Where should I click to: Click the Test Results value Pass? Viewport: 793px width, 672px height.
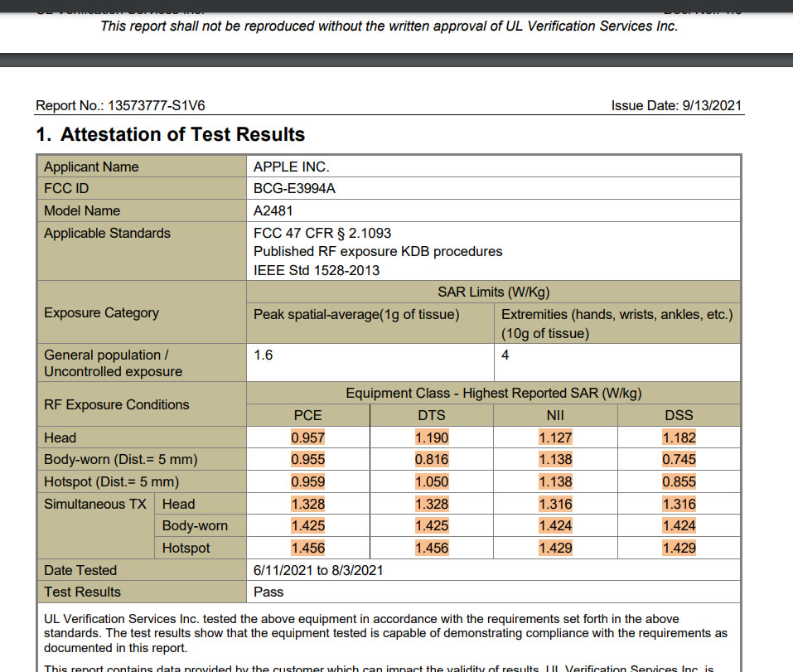point(268,592)
